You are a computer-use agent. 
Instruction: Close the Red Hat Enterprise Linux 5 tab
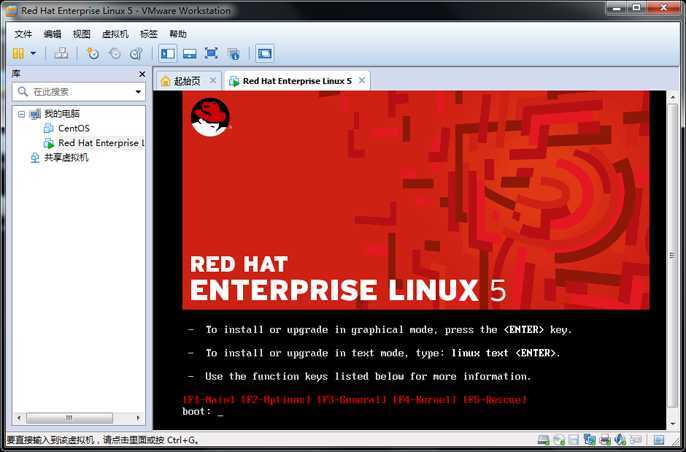[x=362, y=81]
